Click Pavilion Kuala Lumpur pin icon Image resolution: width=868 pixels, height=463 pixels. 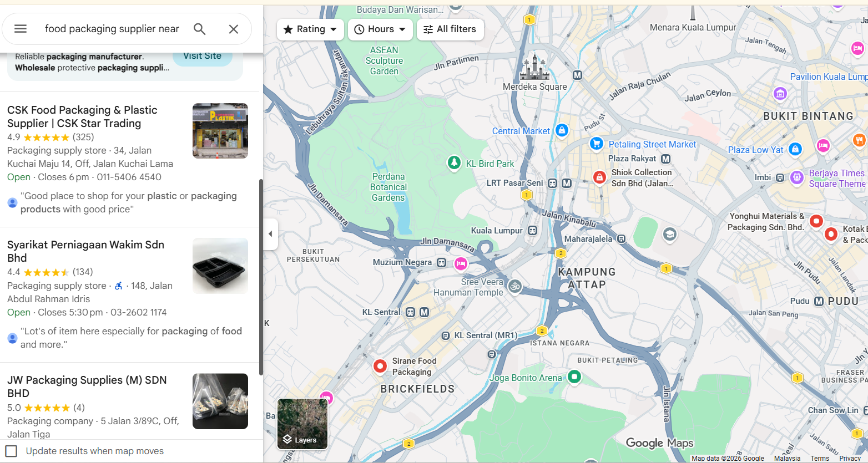pos(780,93)
